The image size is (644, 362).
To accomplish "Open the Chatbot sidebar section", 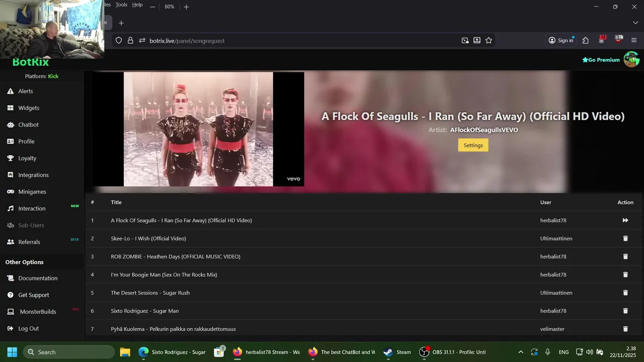I will pos(28,125).
